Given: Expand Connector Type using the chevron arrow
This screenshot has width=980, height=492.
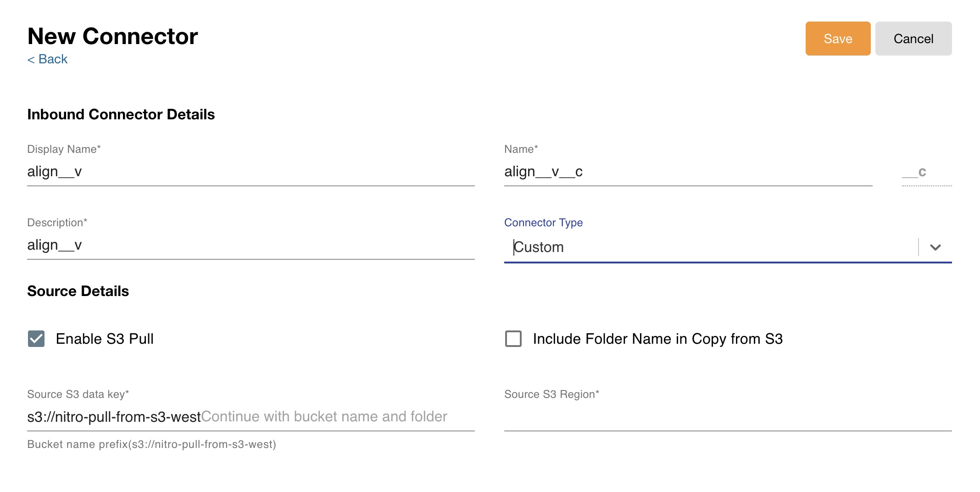Looking at the screenshot, I should (935, 247).
